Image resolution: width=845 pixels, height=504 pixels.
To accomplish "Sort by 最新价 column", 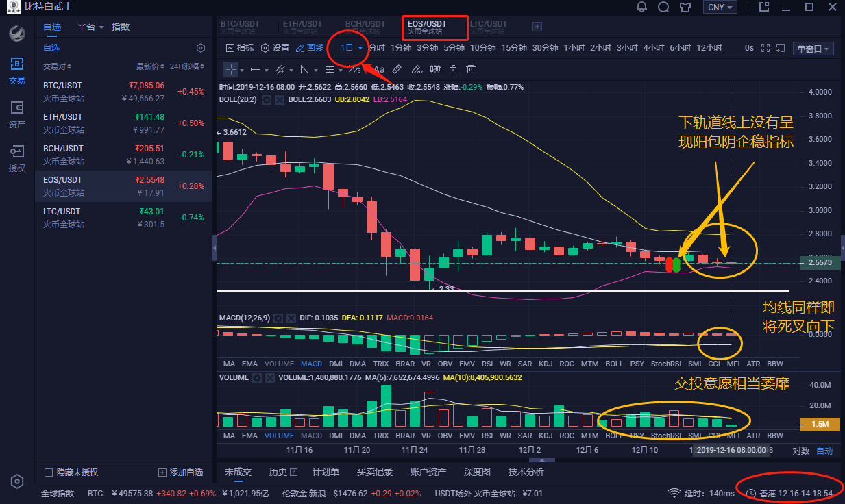I will point(150,66).
